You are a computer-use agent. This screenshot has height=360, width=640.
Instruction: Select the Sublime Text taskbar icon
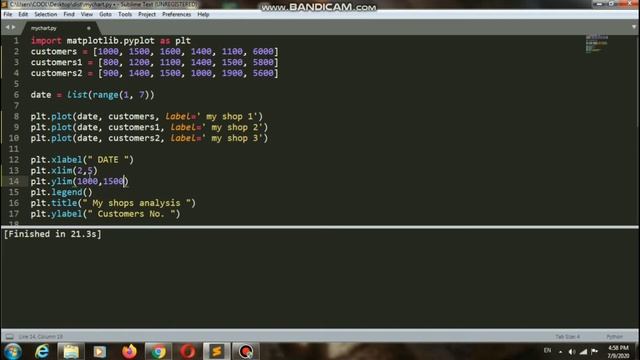pyautogui.click(x=216, y=351)
